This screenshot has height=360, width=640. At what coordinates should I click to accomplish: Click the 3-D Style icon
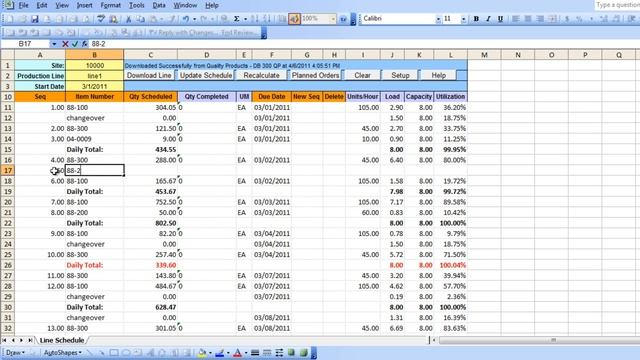[304, 353]
